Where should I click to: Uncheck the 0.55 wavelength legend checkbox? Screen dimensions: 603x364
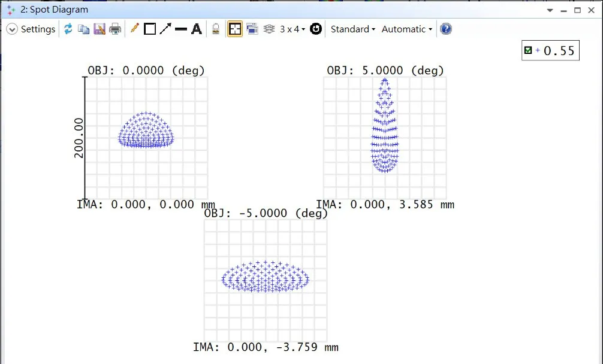point(528,51)
